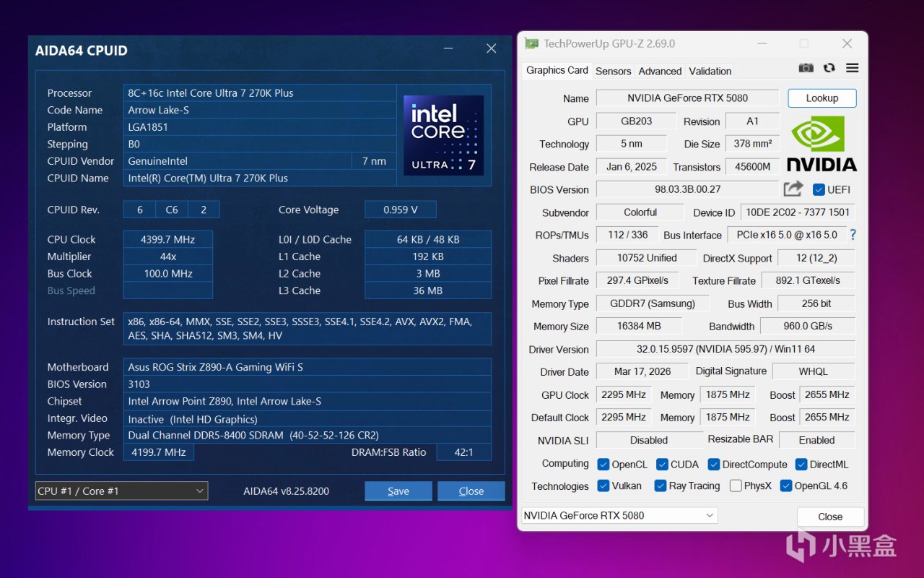The width and height of the screenshot is (924, 578).
Task: Click the BIOS share/export arrow icon
Action: point(793,189)
